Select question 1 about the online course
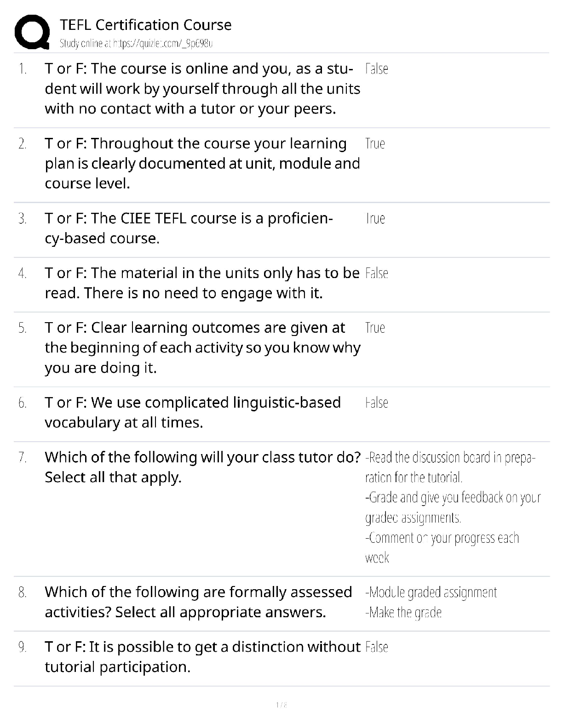Viewport: 563px width, 728px height. [202, 89]
